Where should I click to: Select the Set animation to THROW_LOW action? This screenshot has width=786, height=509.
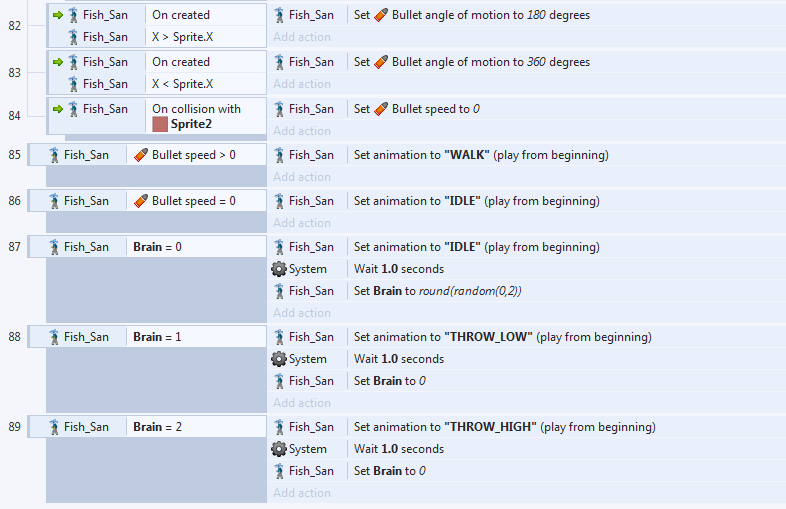point(502,337)
